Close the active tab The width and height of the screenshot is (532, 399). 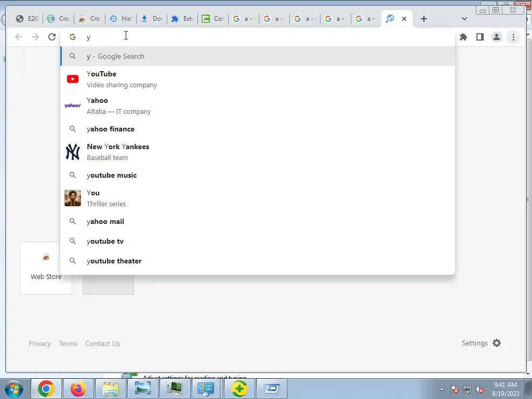coord(404,19)
